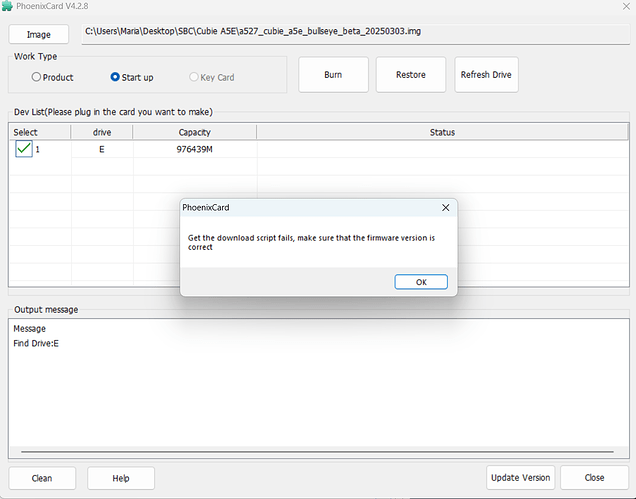Close the PhoenixCard V4.2.8 main window

tap(626, 6)
